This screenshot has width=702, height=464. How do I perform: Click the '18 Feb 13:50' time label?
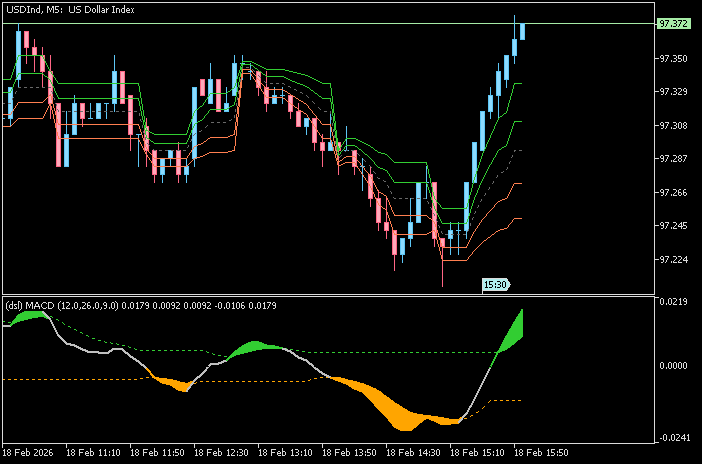350,452
